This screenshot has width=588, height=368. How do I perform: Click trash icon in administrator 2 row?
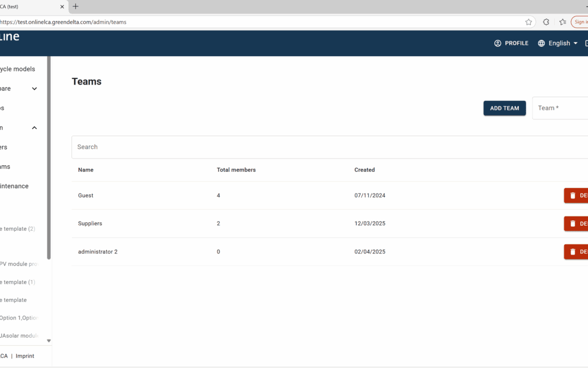[x=573, y=252]
